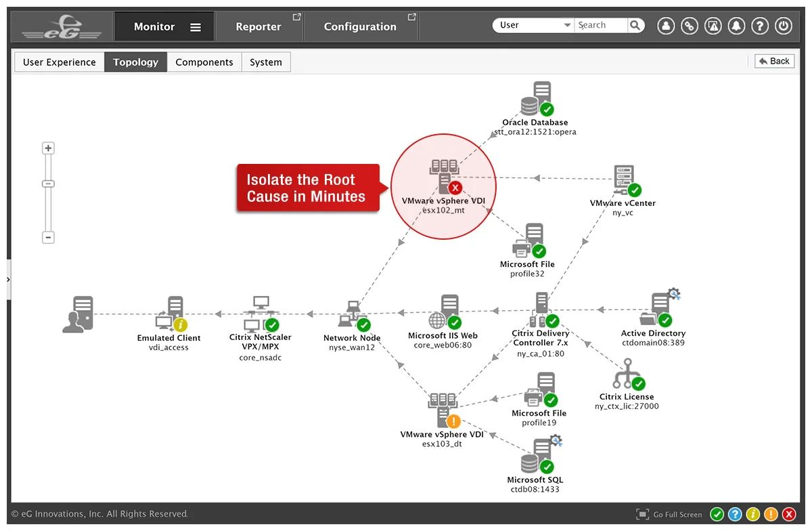Click the power/logout icon

coord(783,26)
